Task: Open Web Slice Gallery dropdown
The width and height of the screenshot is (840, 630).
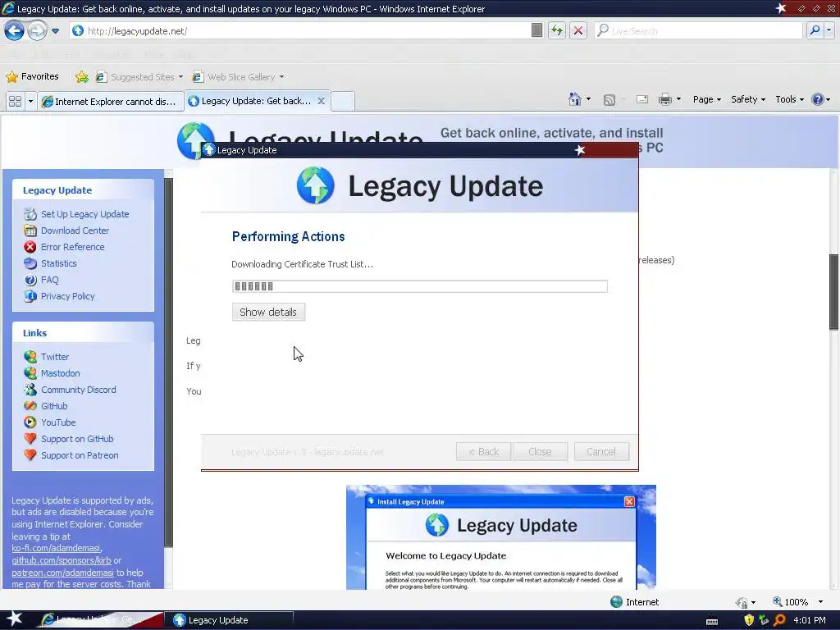Action: (x=239, y=77)
